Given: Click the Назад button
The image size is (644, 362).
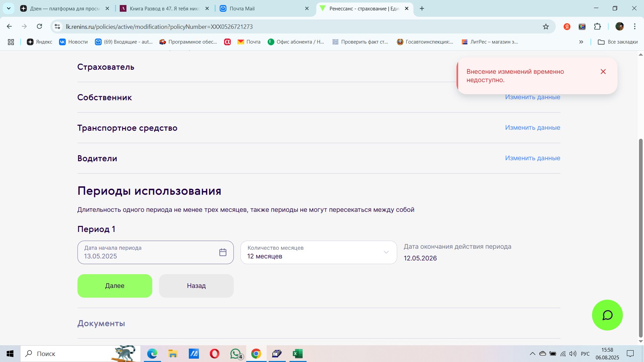Looking at the screenshot, I should pos(196,286).
